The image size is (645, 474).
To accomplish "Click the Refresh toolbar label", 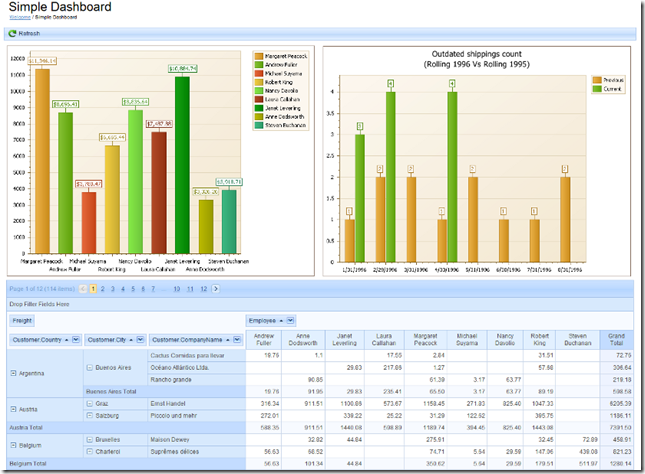I will [x=29, y=33].
